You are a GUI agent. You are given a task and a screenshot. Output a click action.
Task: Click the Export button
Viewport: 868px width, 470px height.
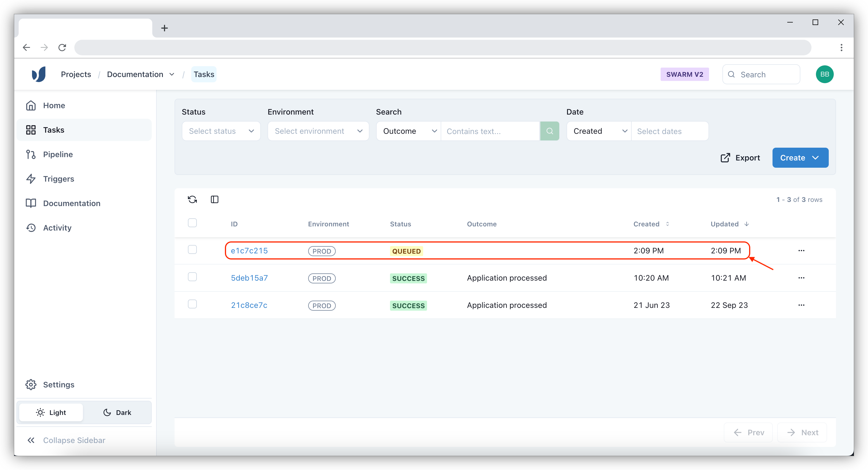click(x=740, y=158)
